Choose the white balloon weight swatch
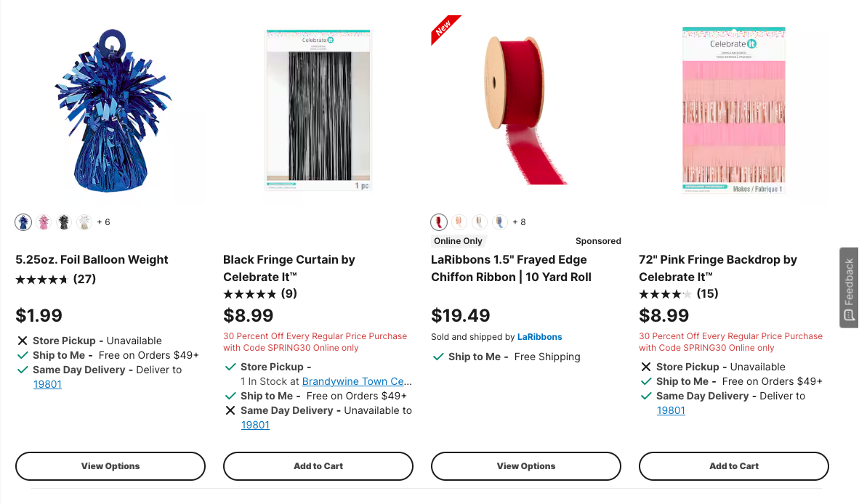The image size is (859, 504). coord(84,222)
